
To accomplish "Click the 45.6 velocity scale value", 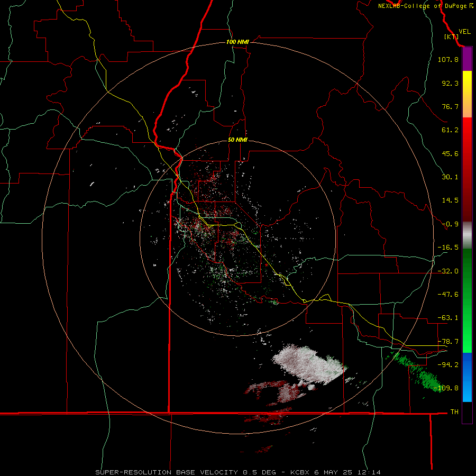I will (x=450, y=153).
